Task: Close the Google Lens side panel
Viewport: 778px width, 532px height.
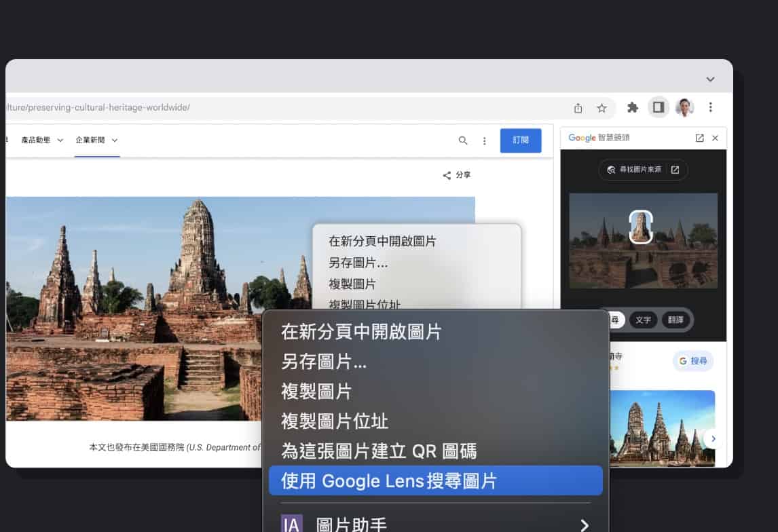Action: [715, 138]
